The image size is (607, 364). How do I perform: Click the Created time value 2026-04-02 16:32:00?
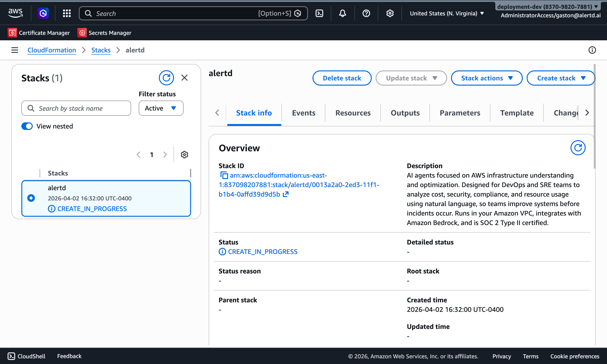click(x=455, y=309)
